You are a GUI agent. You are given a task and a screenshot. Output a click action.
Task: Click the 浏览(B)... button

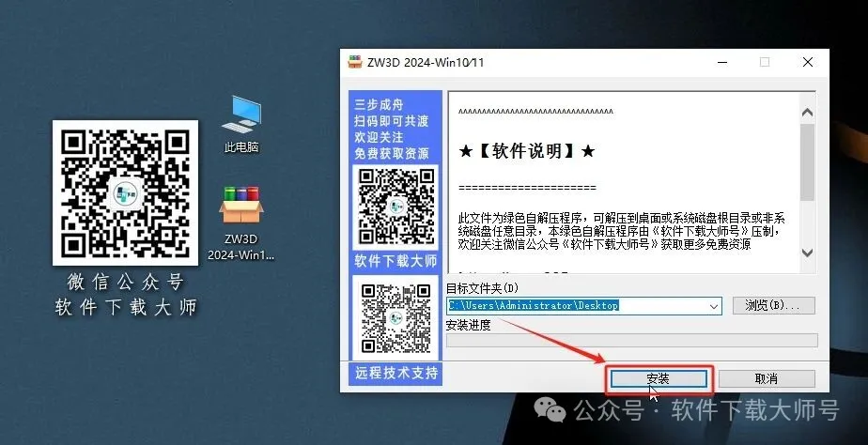[x=773, y=305]
